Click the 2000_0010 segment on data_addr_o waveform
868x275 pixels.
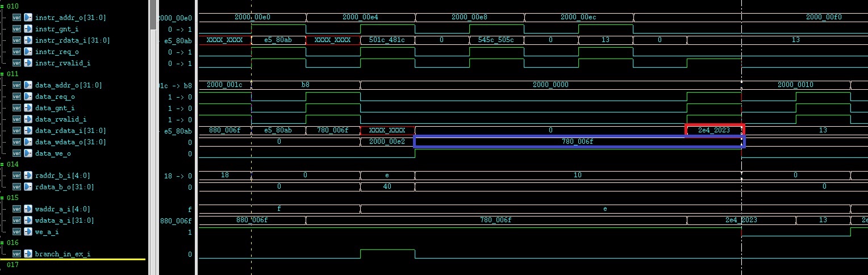tap(795, 85)
